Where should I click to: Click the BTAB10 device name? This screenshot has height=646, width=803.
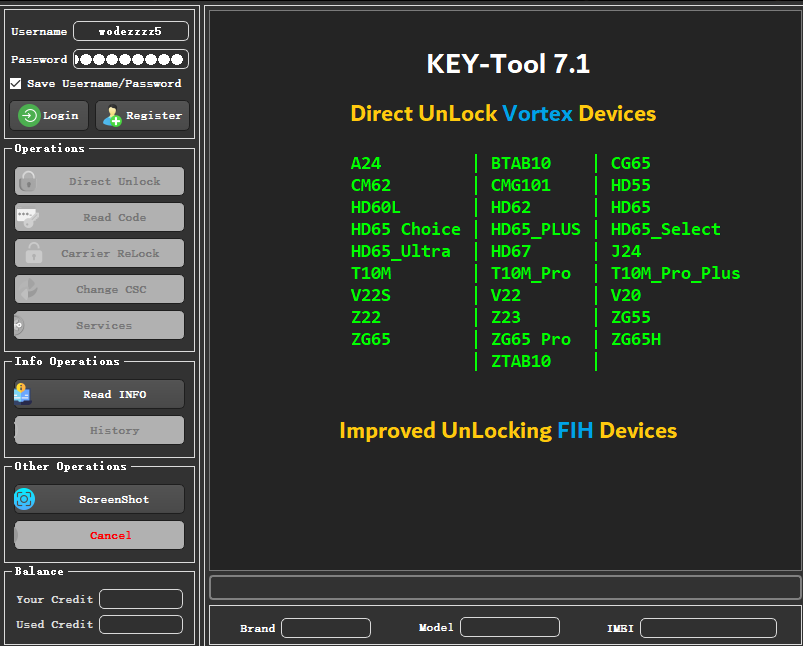pos(521,163)
